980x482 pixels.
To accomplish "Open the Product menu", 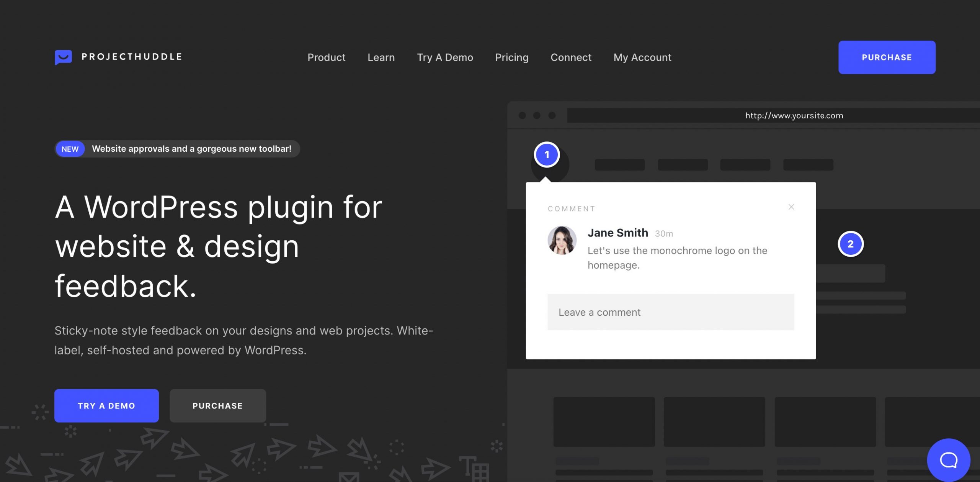I will pyautogui.click(x=326, y=57).
